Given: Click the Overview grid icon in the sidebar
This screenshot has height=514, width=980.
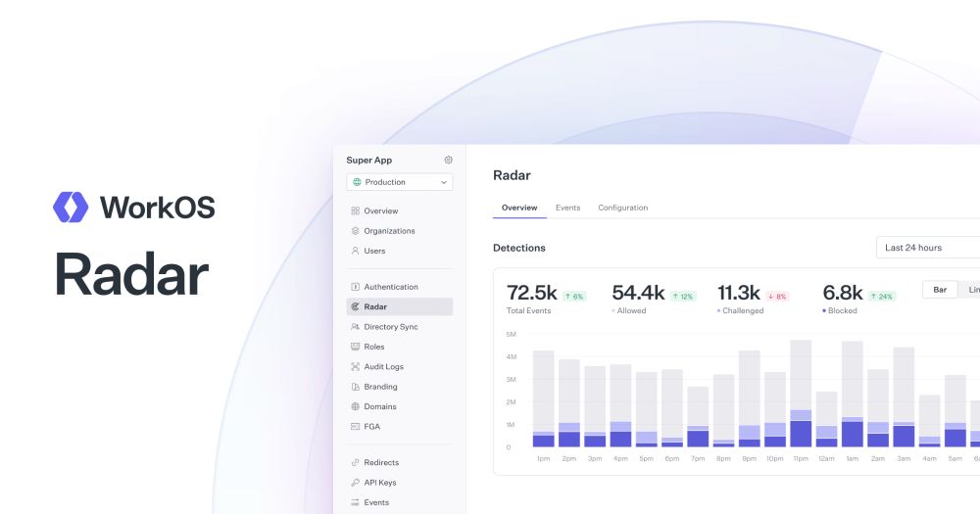Looking at the screenshot, I should (355, 211).
